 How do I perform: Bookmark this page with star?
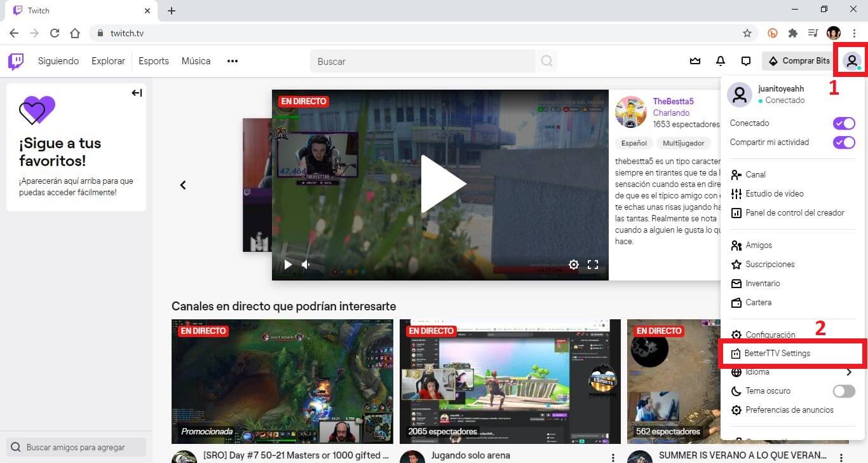(x=747, y=33)
